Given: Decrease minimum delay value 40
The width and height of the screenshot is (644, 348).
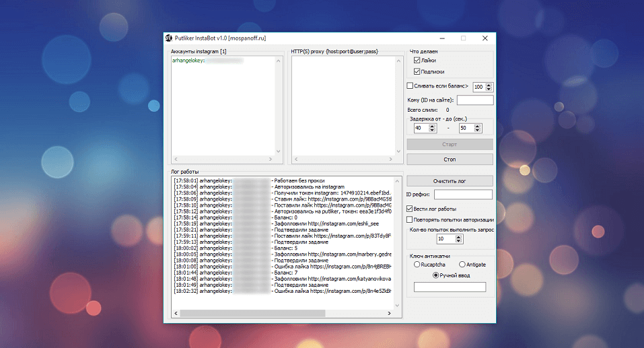Looking at the screenshot, I should click(x=432, y=130).
